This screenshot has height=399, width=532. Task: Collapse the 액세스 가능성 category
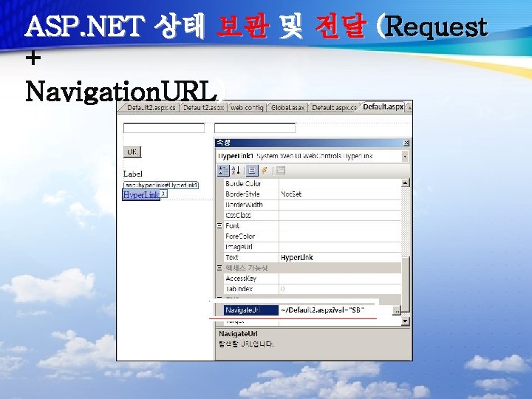tap(219, 268)
